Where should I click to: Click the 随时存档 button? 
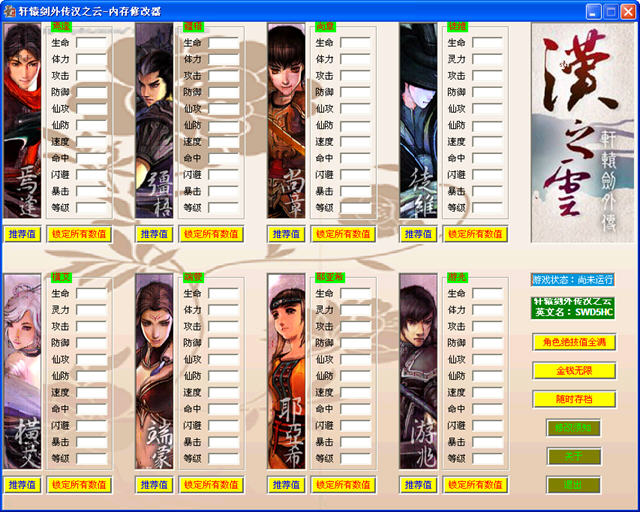pyautogui.click(x=574, y=399)
